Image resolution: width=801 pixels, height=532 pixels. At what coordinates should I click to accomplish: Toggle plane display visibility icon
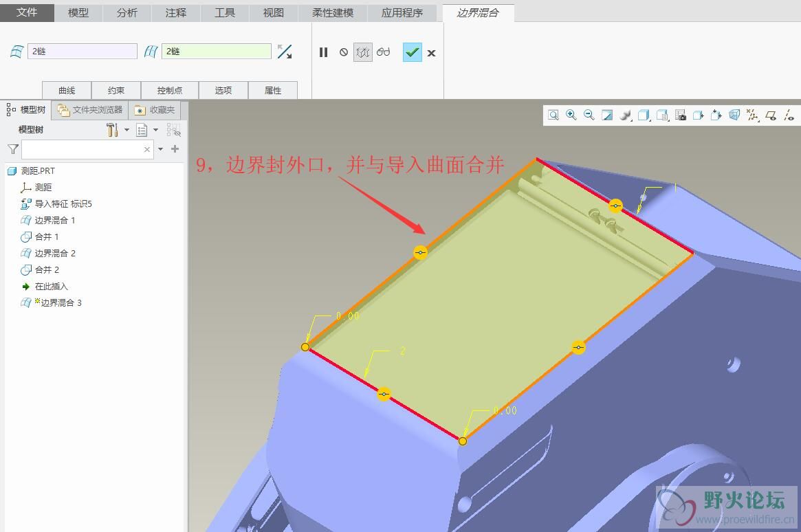[771, 115]
